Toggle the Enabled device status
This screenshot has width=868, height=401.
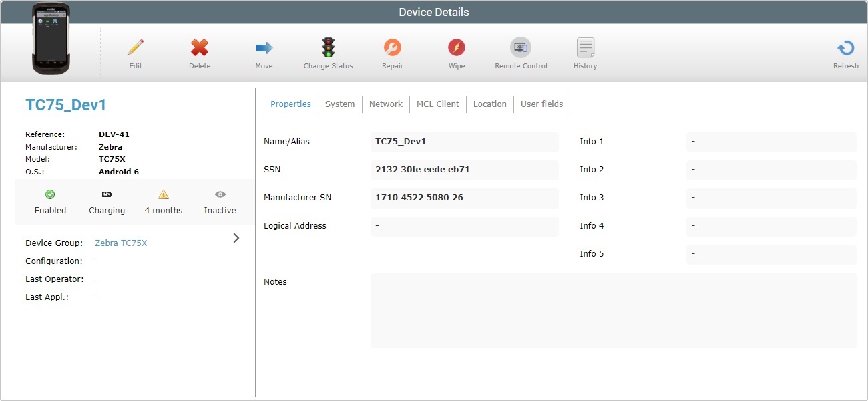point(50,202)
